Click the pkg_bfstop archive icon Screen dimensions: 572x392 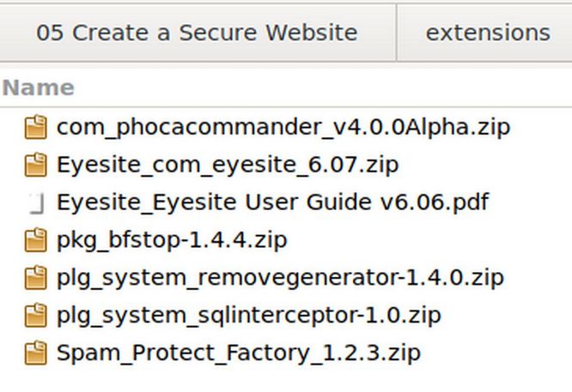(x=35, y=240)
